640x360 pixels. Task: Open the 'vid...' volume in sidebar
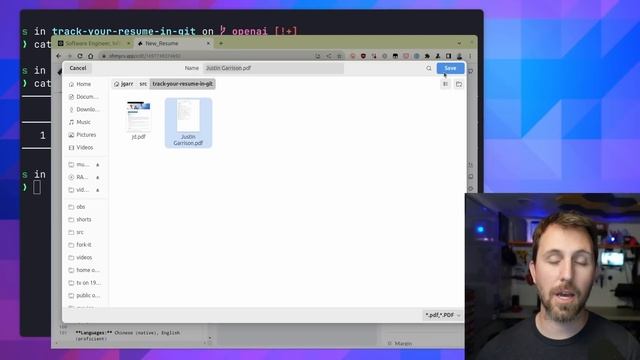(x=80, y=190)
